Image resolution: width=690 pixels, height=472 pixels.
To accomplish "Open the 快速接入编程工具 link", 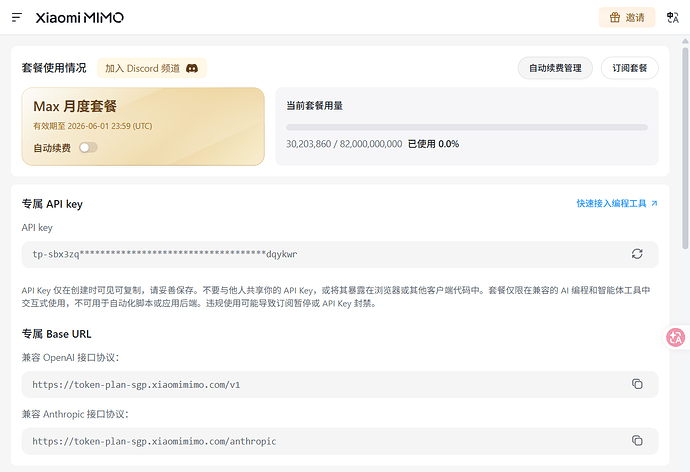I will click(x=617, y=203).
